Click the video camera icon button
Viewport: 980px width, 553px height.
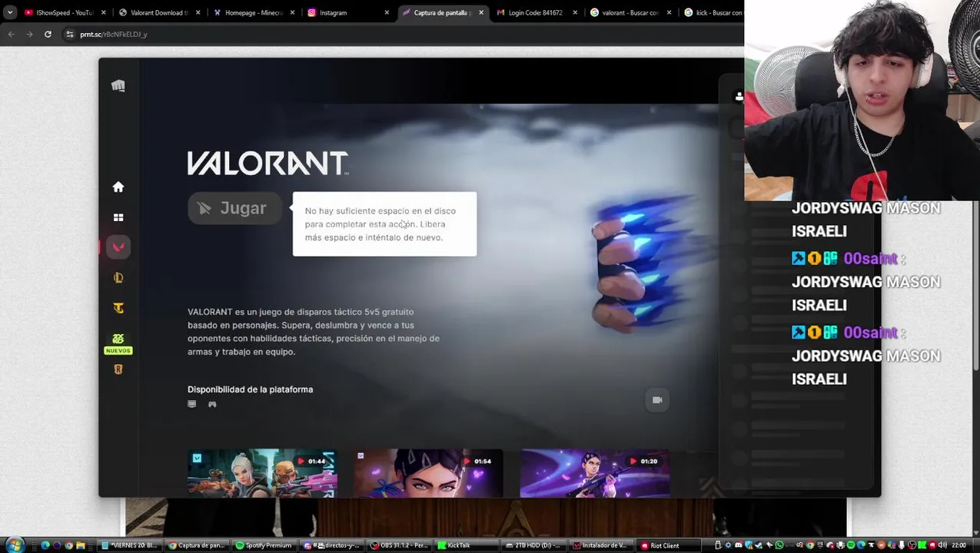pos(657,399)
